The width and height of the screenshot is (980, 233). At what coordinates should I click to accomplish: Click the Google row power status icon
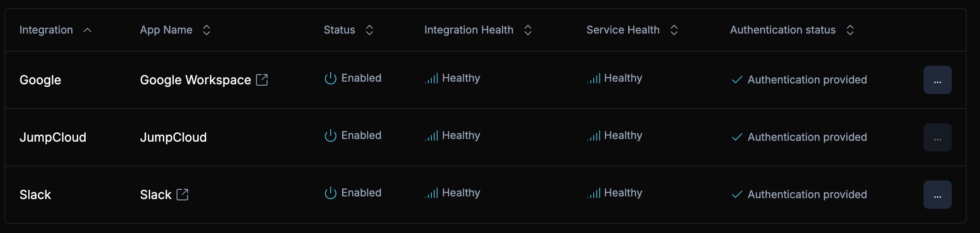(331, 78)
